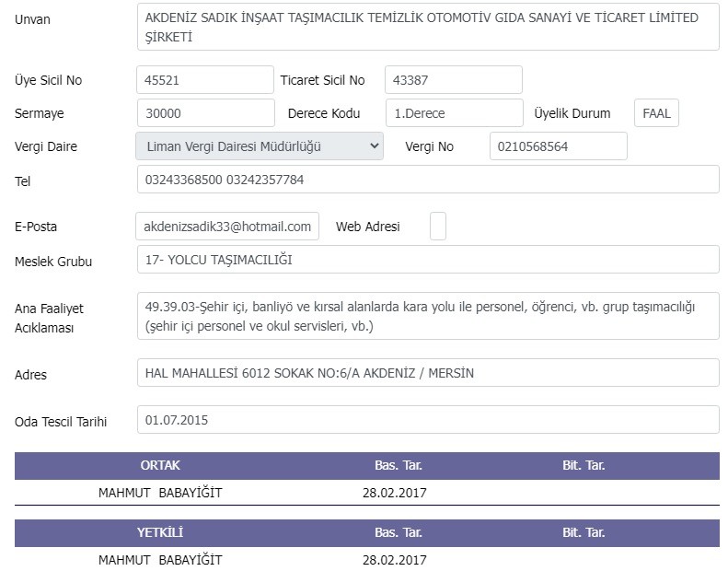Viewport: 728px width, 571px height.
Task: Click the ORTAK table column header
Action: coord(159,465)
